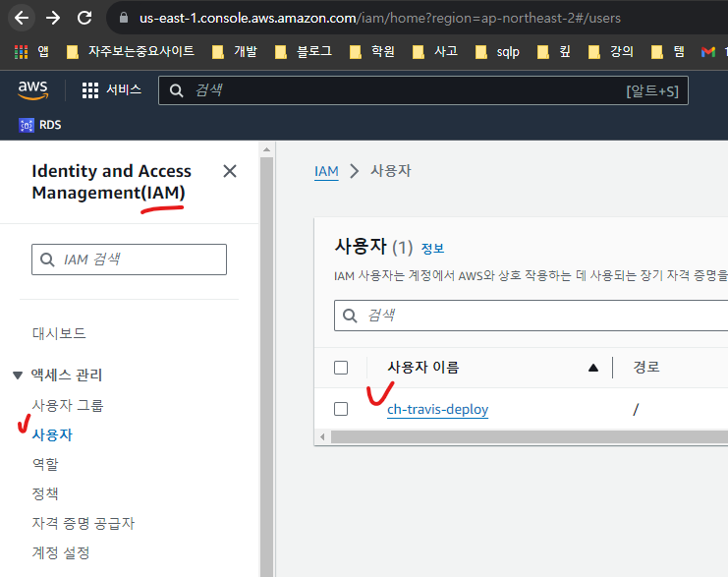728x577 pixels.
Task: Open 사용자 그룹 in the sidebar
Action: point(68,405)
